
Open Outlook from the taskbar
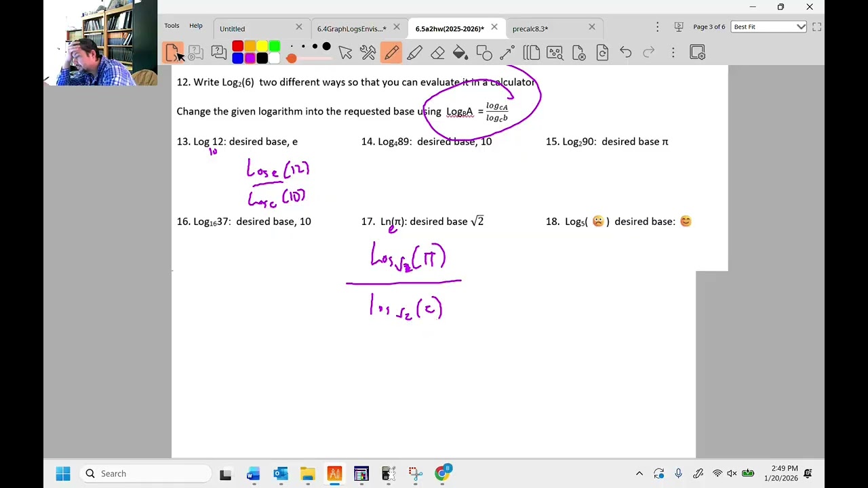(x=281, y=474)
